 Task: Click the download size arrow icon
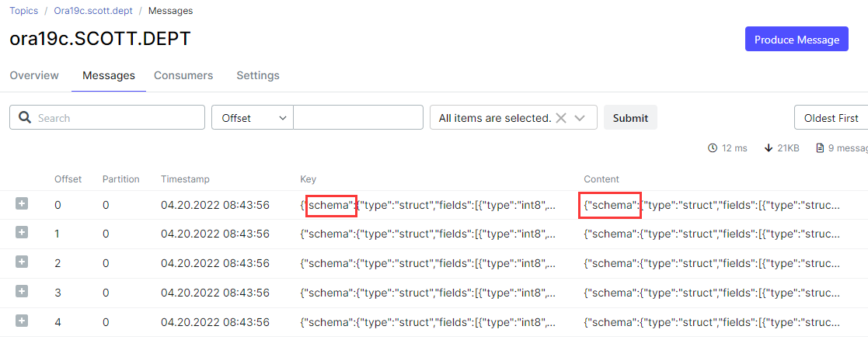(769, 147)
